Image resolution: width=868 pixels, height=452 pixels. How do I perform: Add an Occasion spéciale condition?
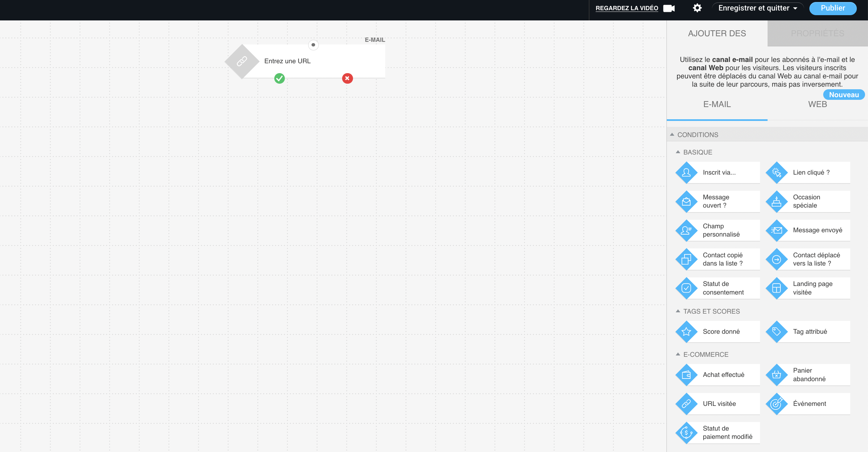pyautogui.click(x=808, y=201)
